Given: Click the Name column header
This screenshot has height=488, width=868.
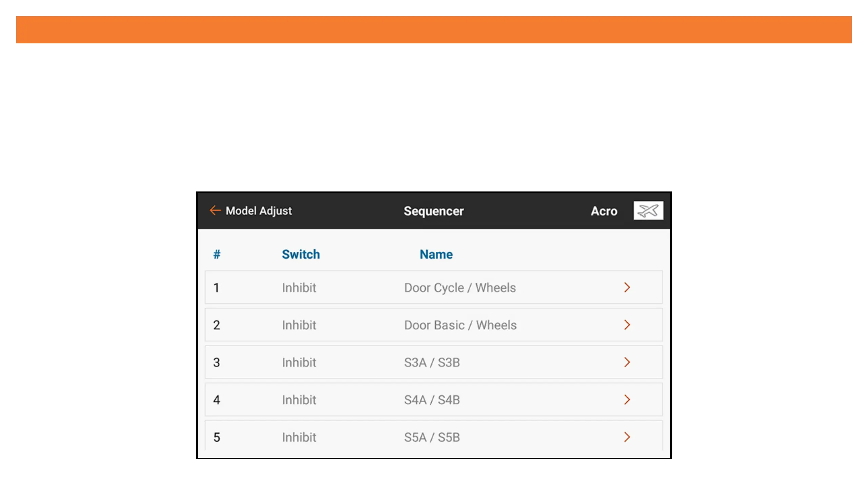Looking at the screenshot, I should coord(436,254).
